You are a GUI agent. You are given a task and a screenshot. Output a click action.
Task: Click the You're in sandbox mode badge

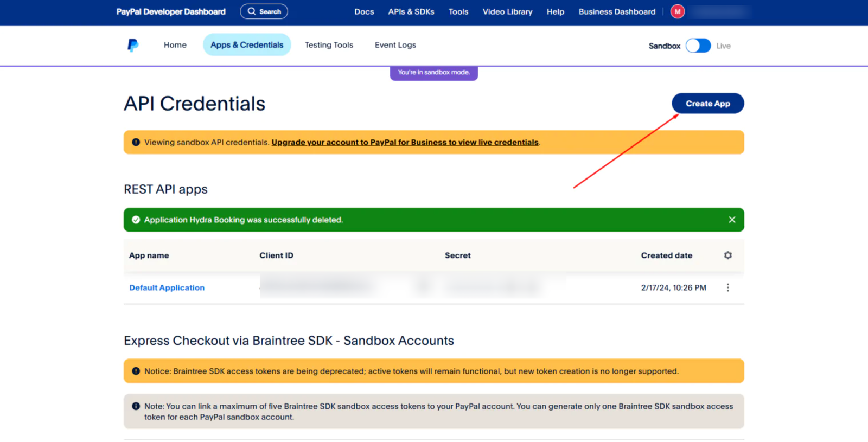pos(434,73)
